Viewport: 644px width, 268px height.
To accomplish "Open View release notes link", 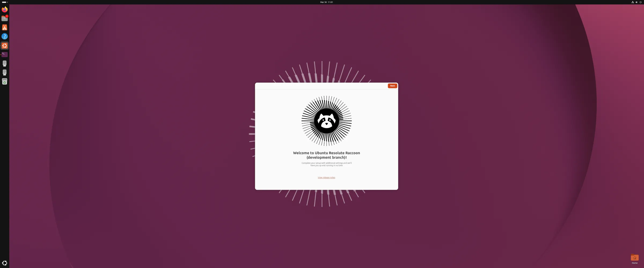I will (x=326, y=177).
